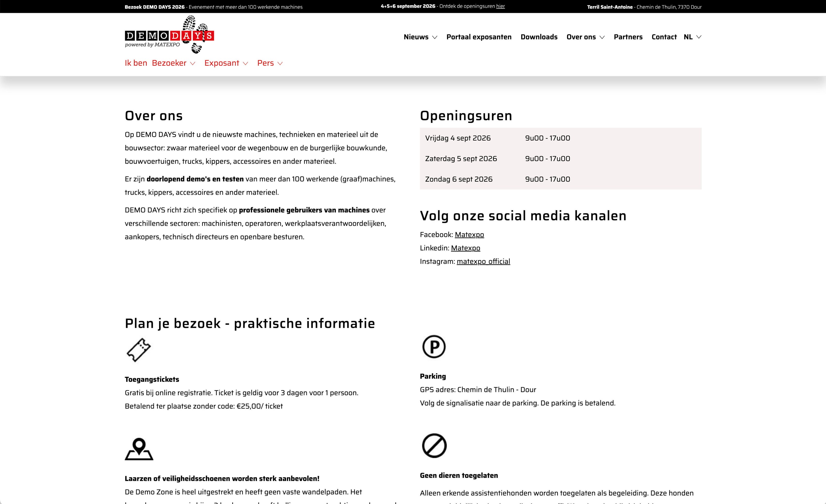826x504 pixels.
Task: Click 'Bezoek DEMO DAYS 2026' banner text
Action: point(155,7)
